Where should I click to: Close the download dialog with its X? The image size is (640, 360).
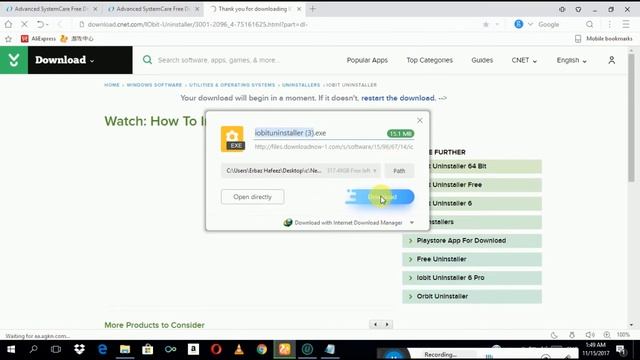tap(420, 120)
